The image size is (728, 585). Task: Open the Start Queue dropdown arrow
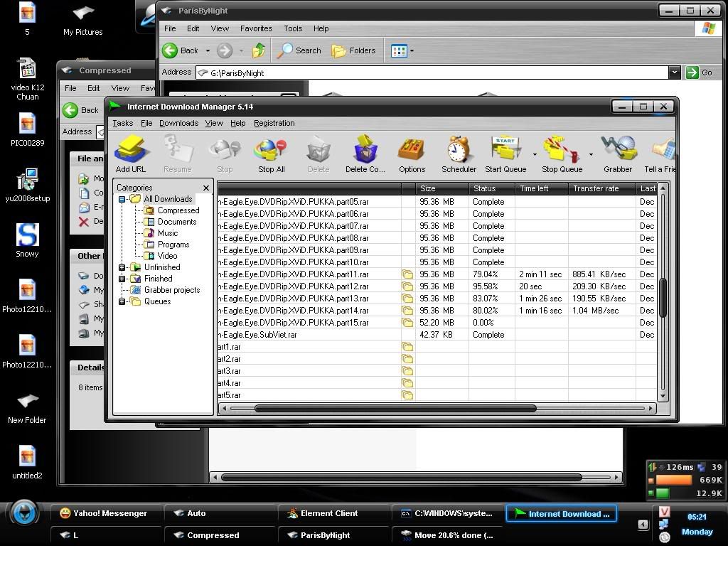(535, 154)
